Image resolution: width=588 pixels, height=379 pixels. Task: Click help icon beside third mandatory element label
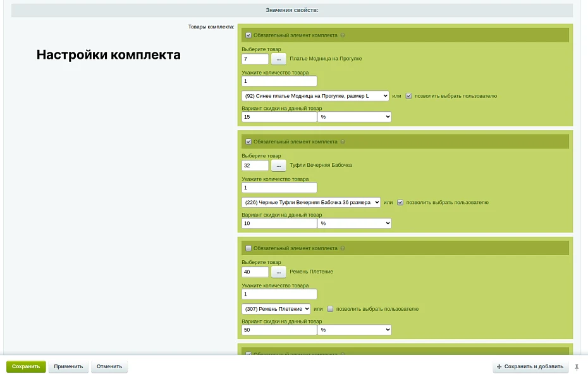(x=343, y=248)
